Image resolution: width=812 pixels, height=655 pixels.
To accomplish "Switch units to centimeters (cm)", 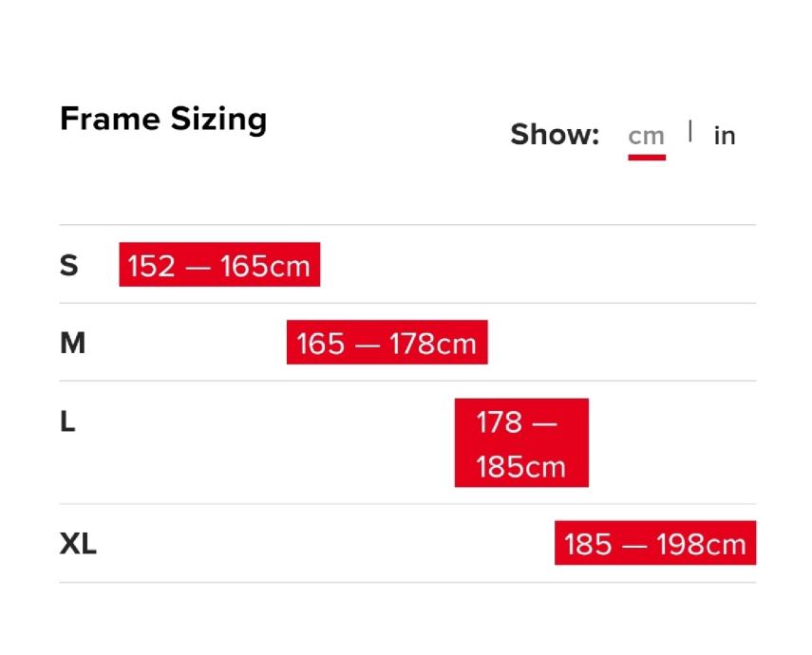I will tap(646, 136).
